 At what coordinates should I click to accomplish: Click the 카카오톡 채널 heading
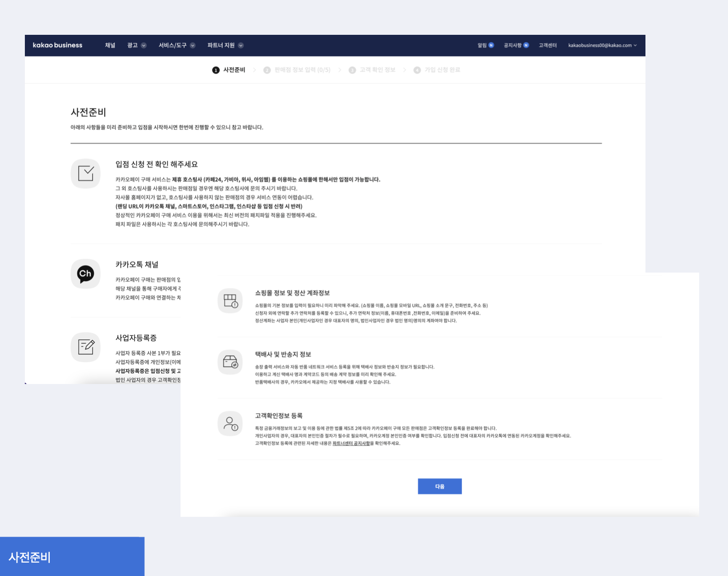coord(137,265)
